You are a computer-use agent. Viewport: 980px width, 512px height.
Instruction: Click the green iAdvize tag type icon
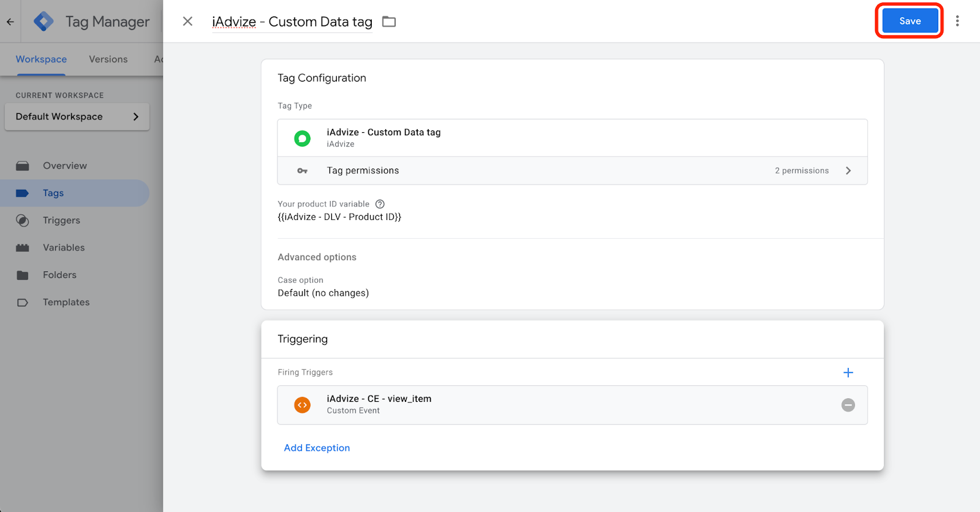302,138
